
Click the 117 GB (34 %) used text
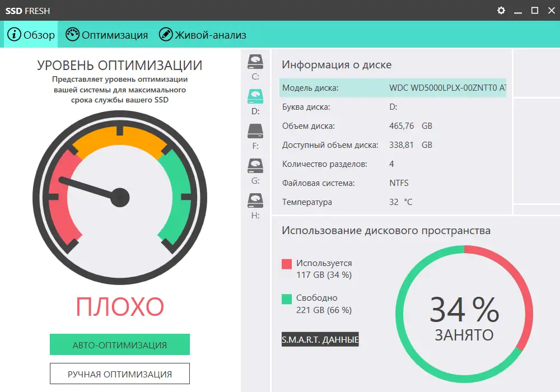point(324,275)
